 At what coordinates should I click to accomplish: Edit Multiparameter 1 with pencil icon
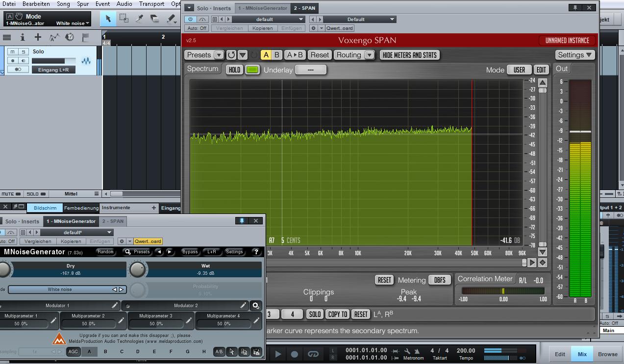pyautogui.click(x=53, y=321)
